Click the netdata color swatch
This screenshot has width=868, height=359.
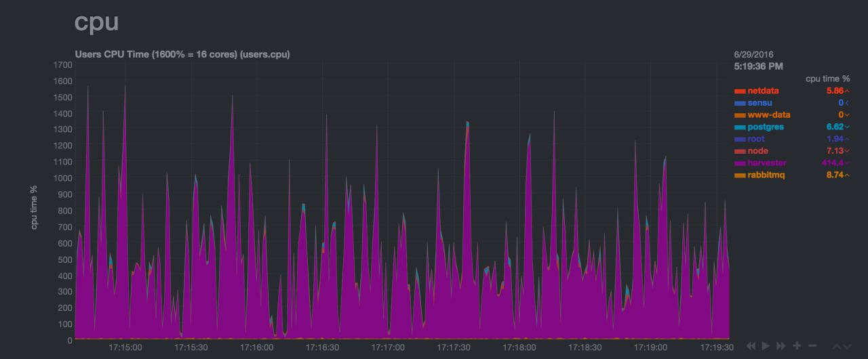tap(740, 91)
